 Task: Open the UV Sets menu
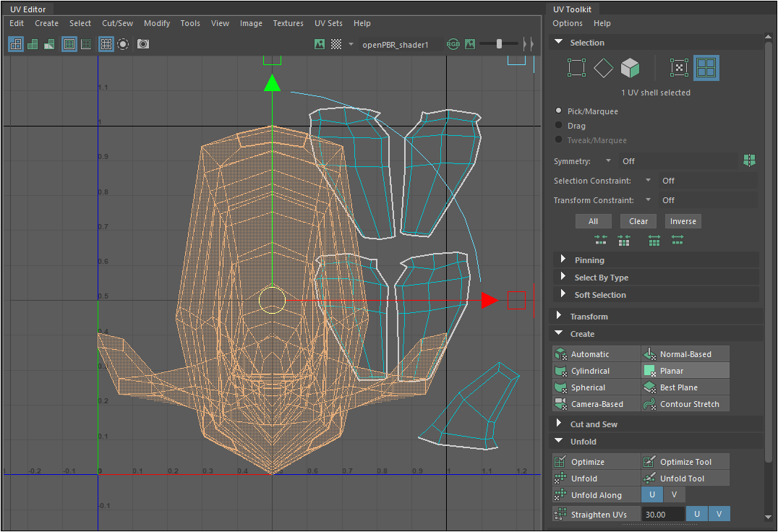(x=328, y=23)
